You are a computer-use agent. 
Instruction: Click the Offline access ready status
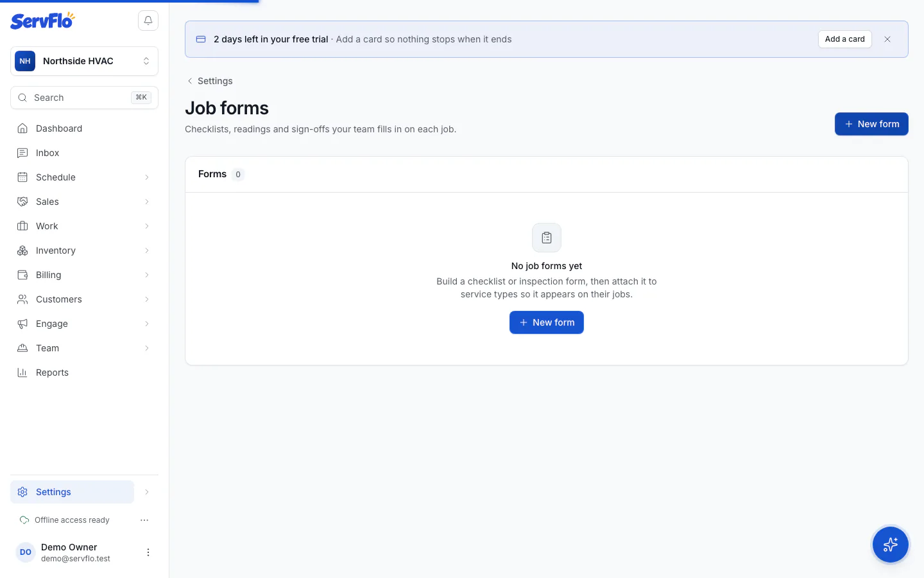click(65, 520)
